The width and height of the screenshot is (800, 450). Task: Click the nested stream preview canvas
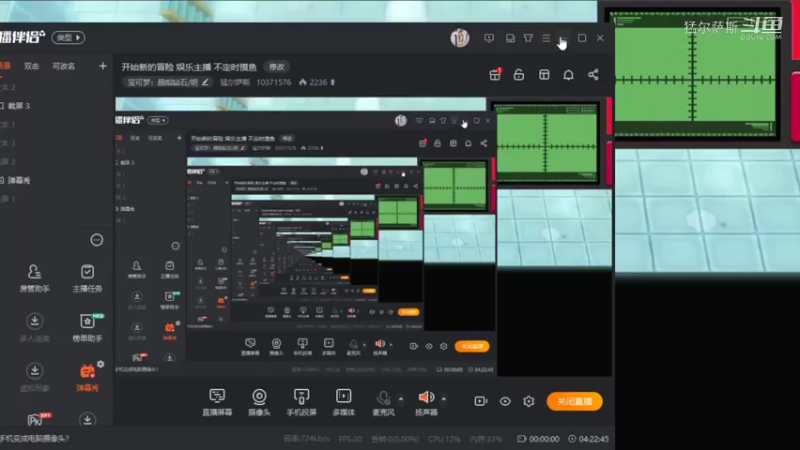(364, 237)
